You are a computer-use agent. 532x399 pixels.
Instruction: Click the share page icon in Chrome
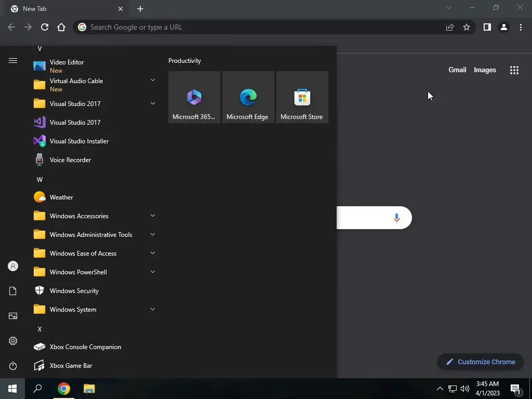(x=450, y=27)
